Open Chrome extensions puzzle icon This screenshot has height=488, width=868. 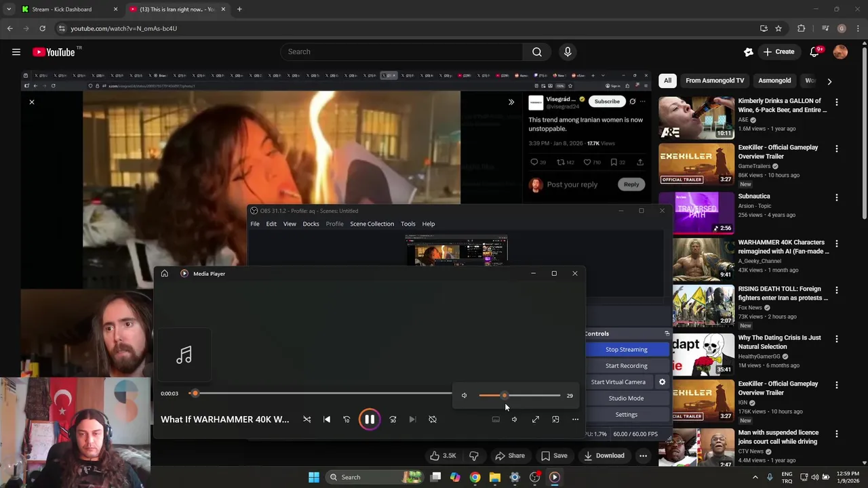[802, 28]
